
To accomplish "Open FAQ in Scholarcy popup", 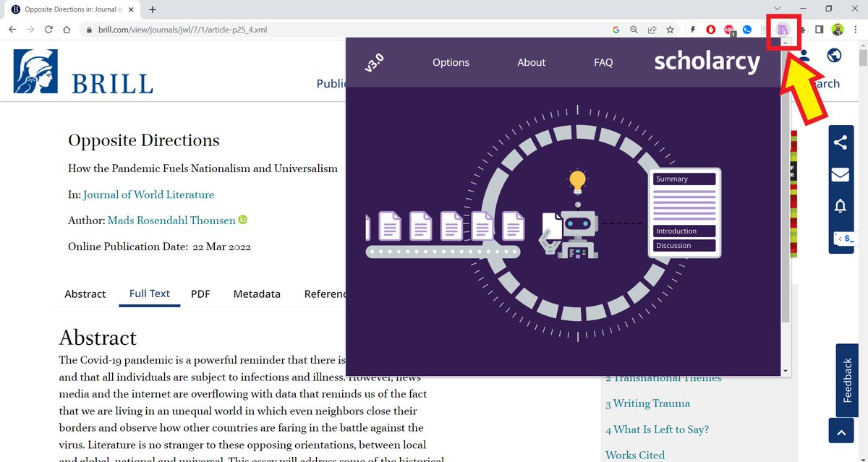I will 603,62.
